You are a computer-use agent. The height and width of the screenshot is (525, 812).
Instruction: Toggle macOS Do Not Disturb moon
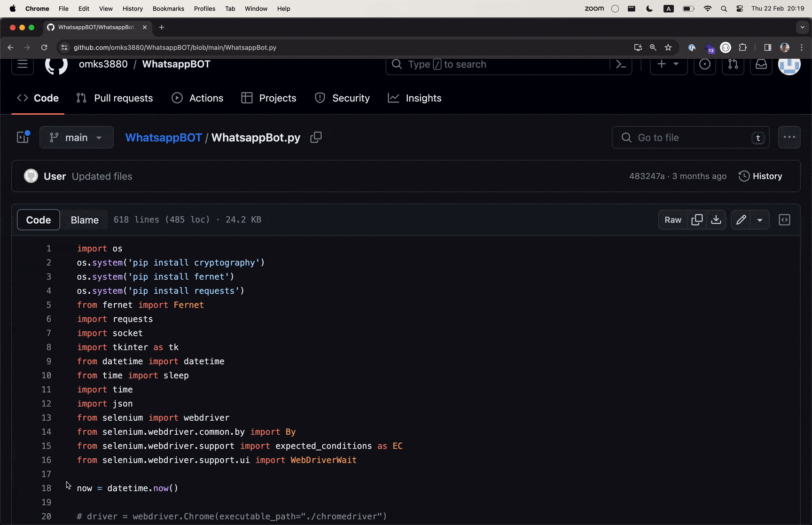650,8
